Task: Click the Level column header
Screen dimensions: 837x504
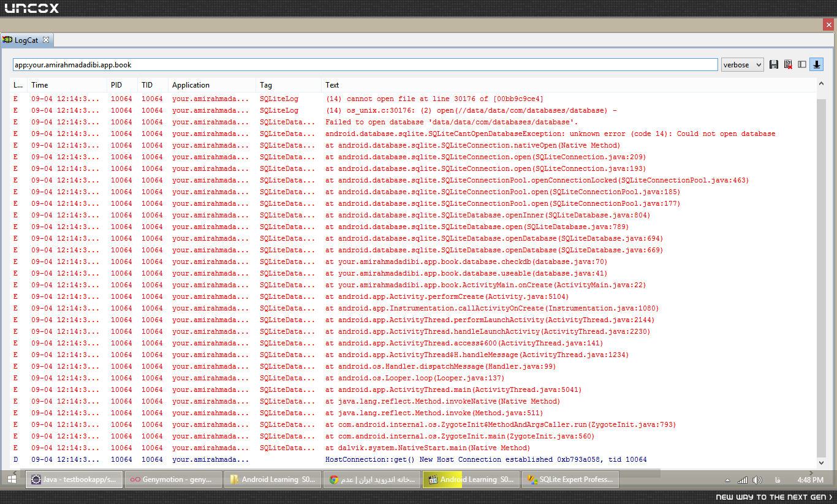Action: coord(18,85)
